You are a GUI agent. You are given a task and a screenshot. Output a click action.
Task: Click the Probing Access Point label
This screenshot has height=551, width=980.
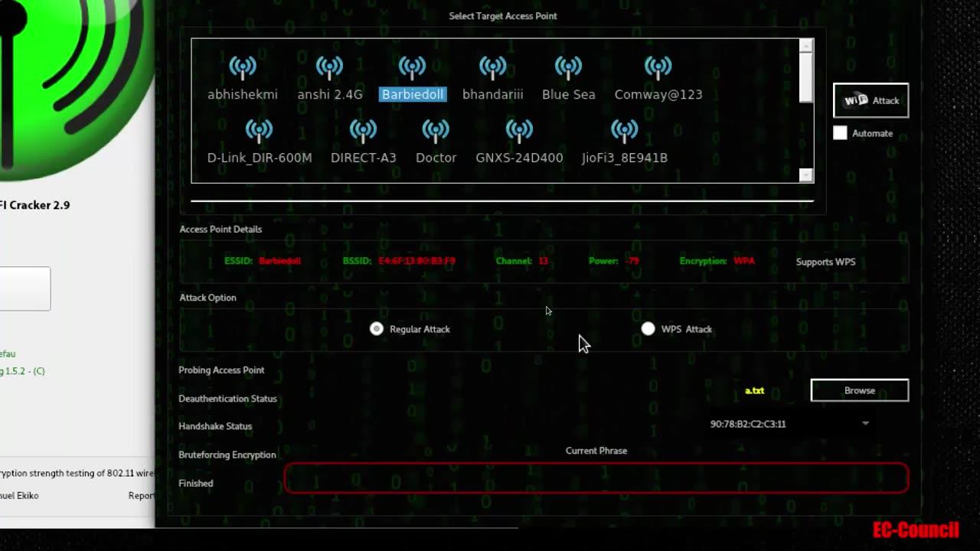point(221,370)
